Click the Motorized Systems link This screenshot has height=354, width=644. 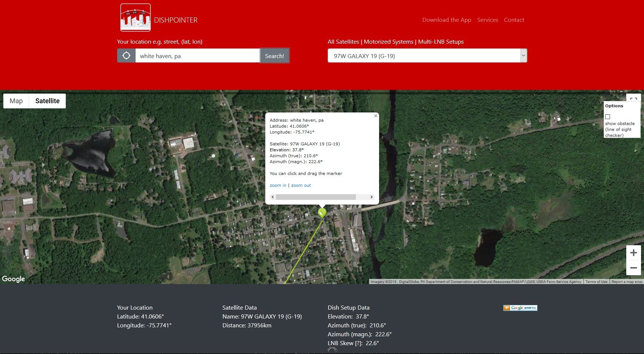[x=388, y=42]
